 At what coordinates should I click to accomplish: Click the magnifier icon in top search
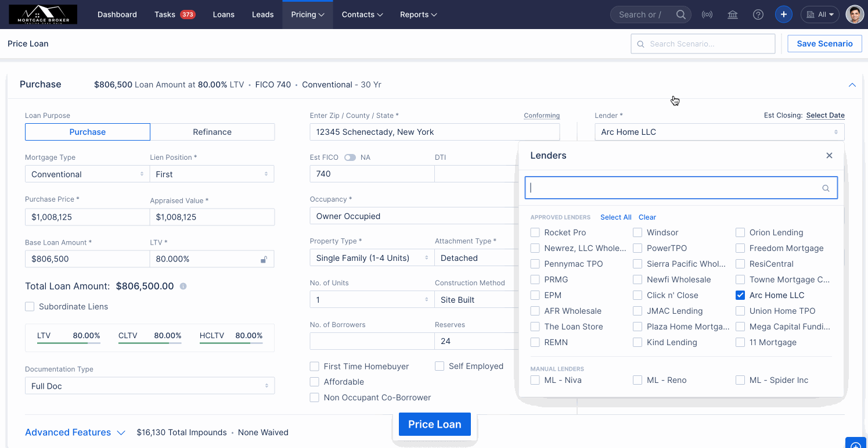tap(681, 15)
